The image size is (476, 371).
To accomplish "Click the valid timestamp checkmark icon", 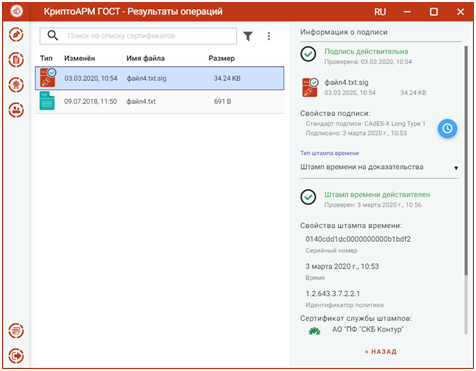I will [308, 197].
